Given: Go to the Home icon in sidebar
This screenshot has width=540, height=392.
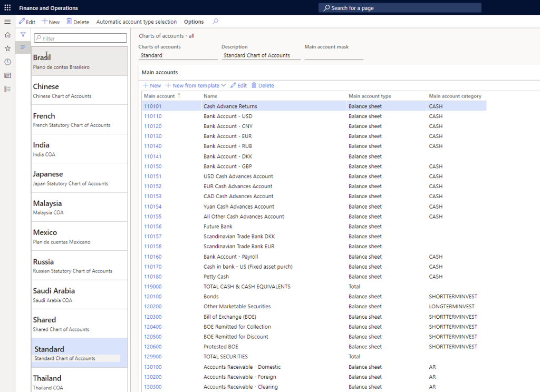Looking at the screenshot, I should 7,35.
